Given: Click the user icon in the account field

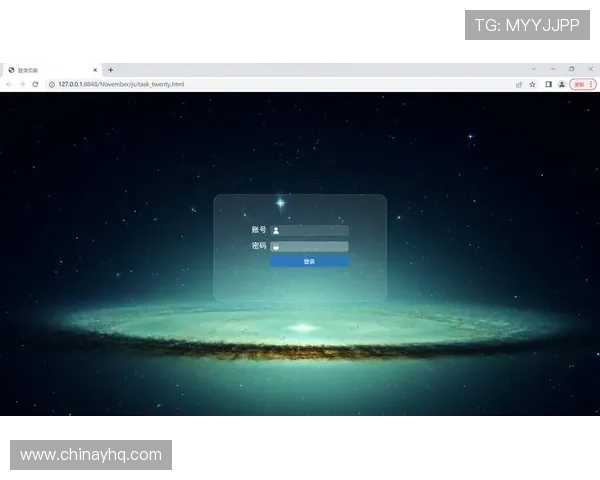Looking at the screenshot, I should 276,230.
